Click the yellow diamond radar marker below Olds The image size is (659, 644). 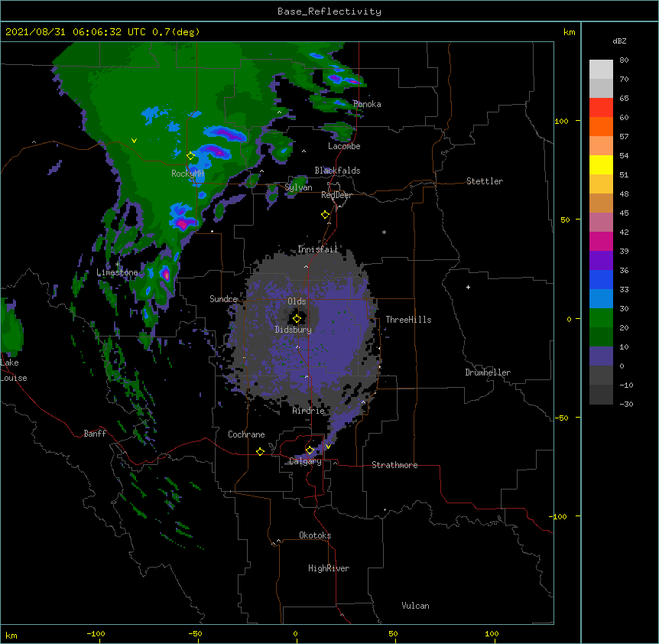[297, 319]
